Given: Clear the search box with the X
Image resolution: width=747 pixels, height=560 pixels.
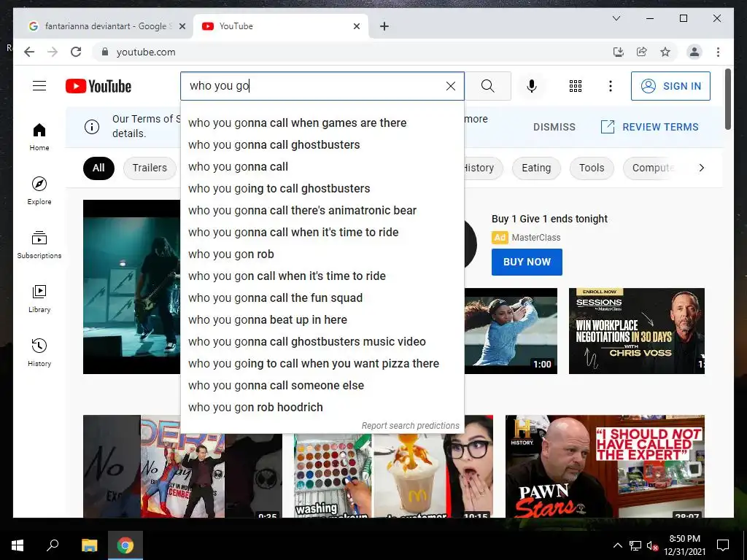Looking at the screenshot, I should (x=450, y=86).
